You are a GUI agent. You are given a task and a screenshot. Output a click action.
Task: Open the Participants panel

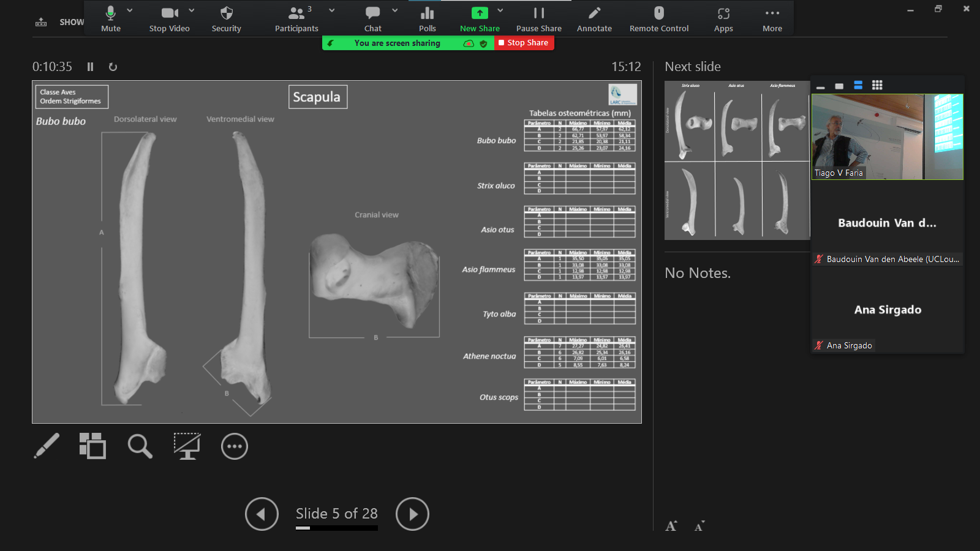(296, 19)
